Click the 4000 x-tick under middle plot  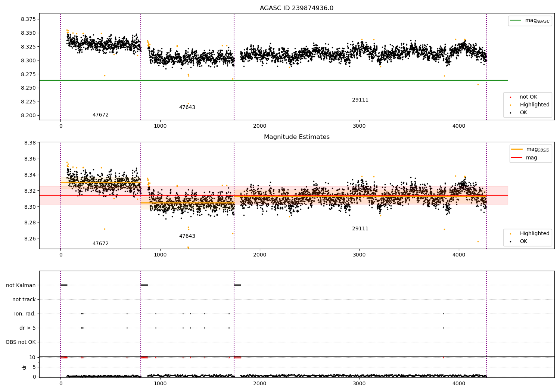(459, 255)
